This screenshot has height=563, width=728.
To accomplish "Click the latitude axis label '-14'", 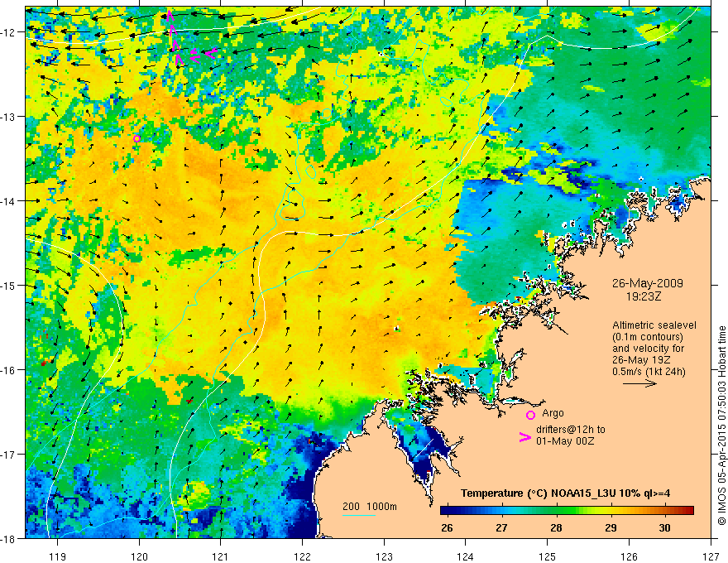I will point(8,201).
